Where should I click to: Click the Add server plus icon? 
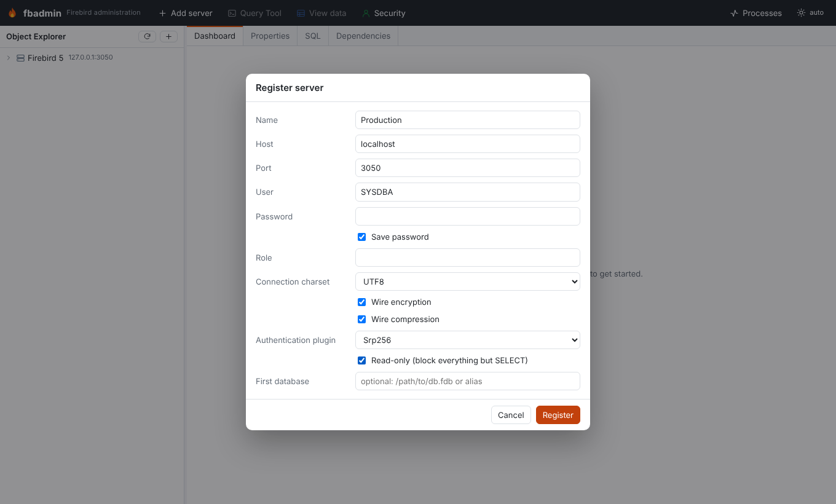tap(162, 13)
